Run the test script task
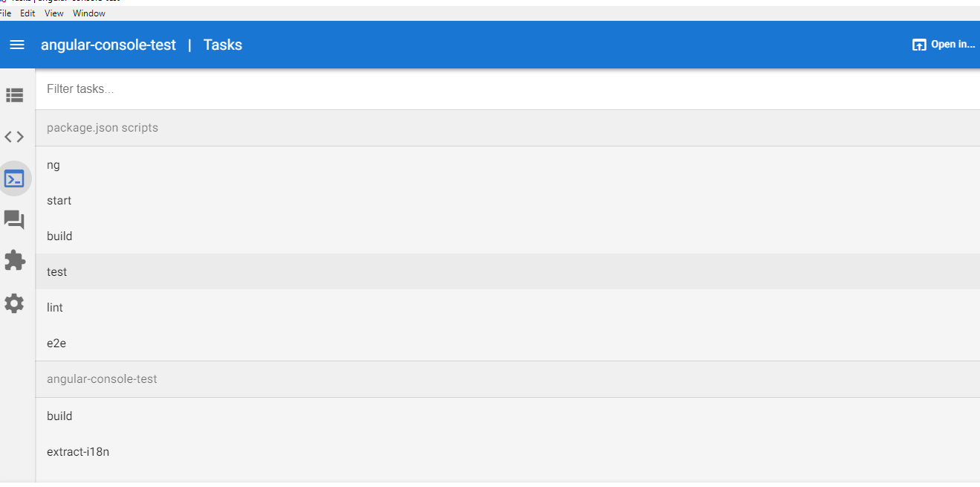 (507, 272)
